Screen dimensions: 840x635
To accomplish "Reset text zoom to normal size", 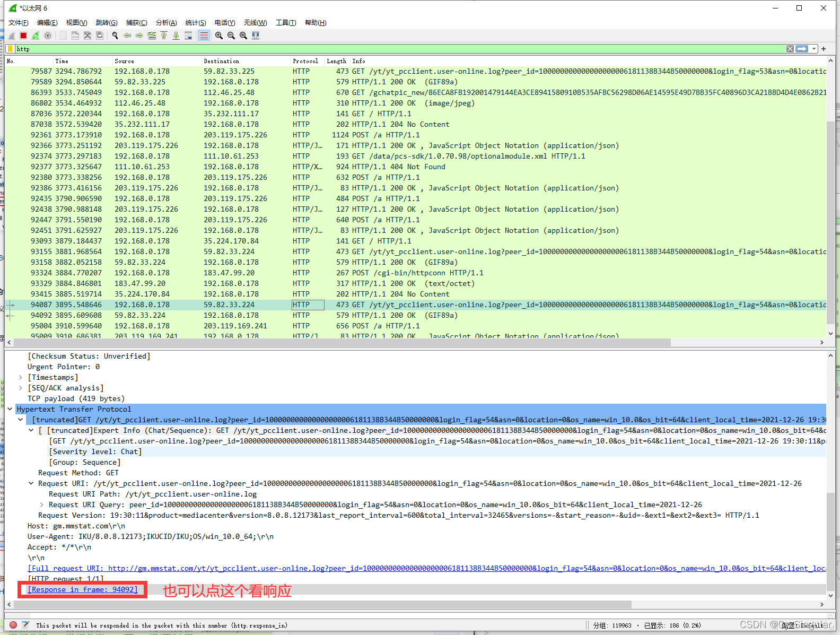I will (x=243, y=36).
